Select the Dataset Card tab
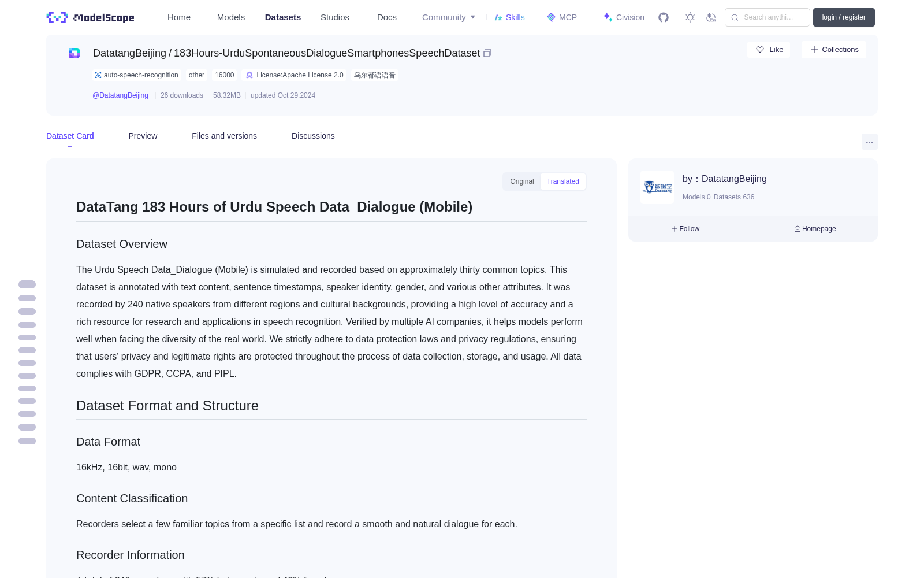The width and height of the screenshot is (924, 578). point(70,136)
